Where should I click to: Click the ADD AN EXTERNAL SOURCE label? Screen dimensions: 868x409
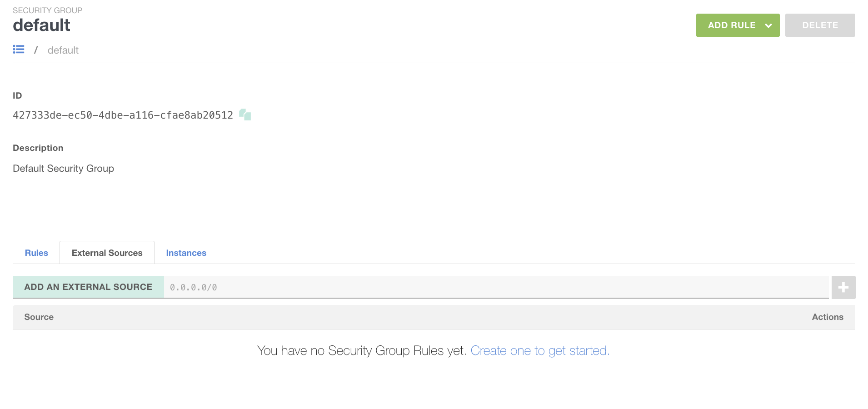pyautogui.click(x=88, y=287)
